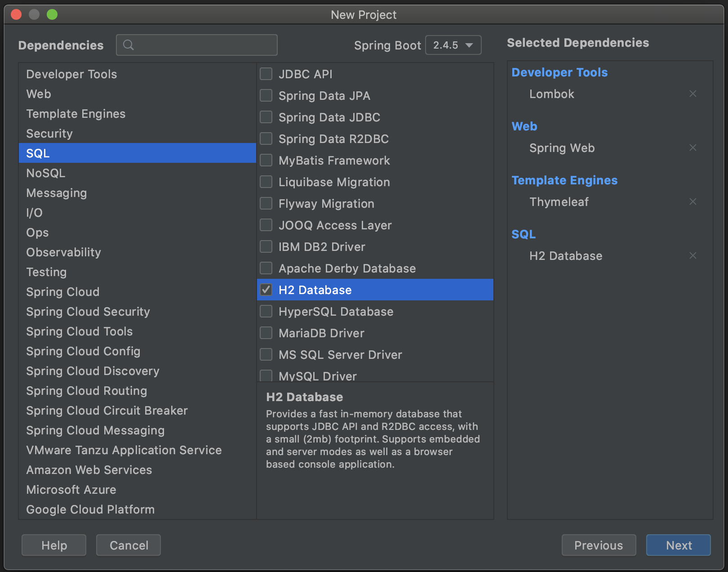The image size is (728, 572).
Task: Select Spring Cloud Routing category
Action: 138,391
